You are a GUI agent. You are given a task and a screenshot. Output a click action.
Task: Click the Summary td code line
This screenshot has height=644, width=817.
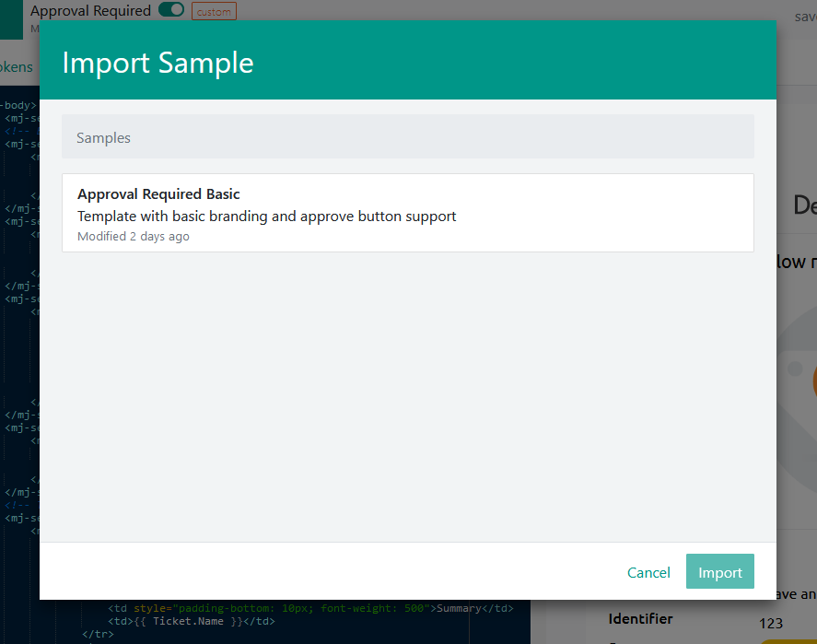pos(310,608)
